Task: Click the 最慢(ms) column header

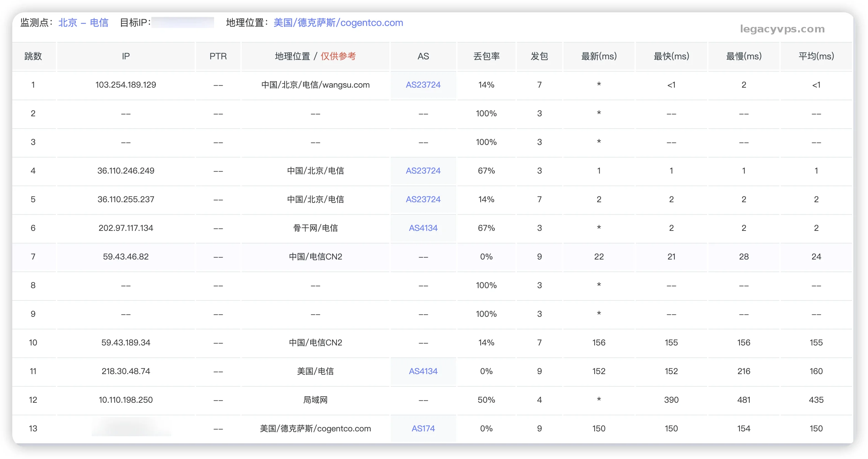Action: click(744, 56)
